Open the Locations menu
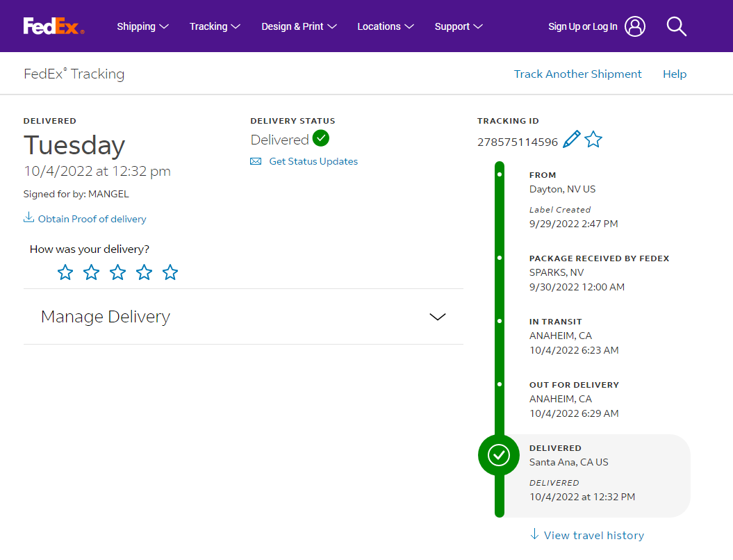 (x=386, y=26)
